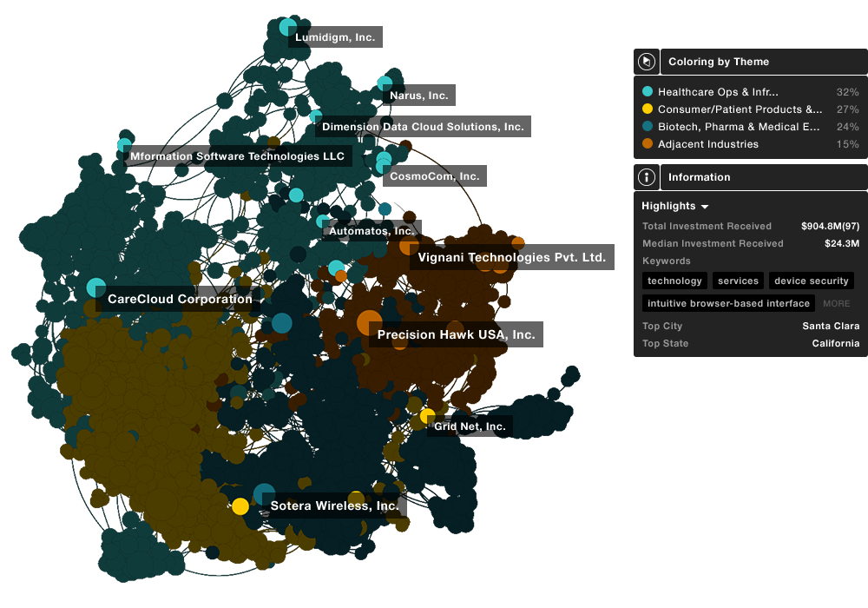Select the CareCloud Corporation node label

[x=180, y=299]
